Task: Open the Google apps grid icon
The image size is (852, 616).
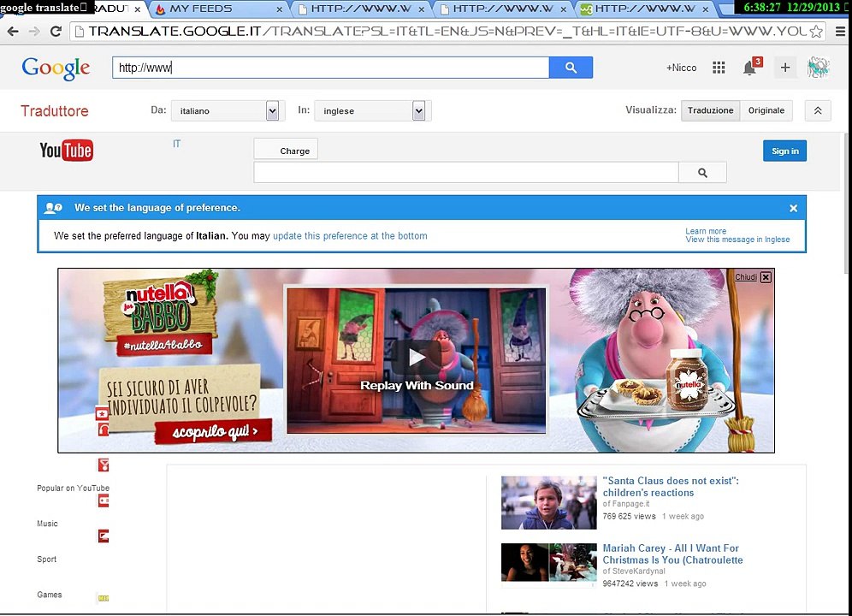Action: point(719,68)
